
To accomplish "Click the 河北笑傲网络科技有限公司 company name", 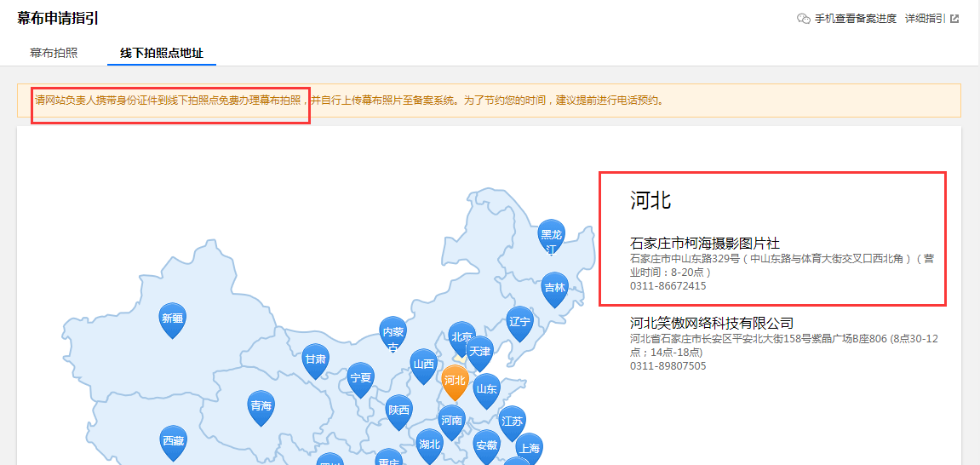I will 712,323.
